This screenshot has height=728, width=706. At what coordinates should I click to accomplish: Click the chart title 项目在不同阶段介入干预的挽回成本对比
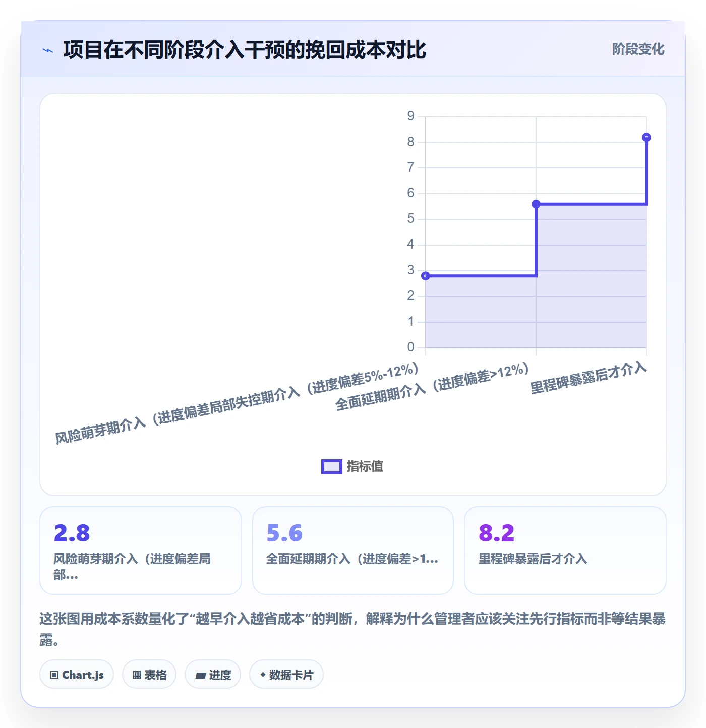(x=245, y=50)
